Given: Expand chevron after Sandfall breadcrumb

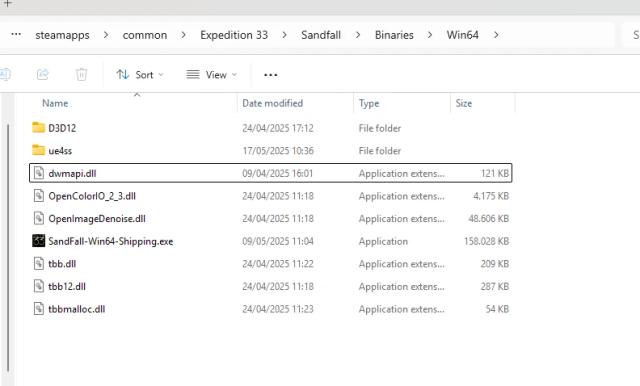Looking at the screenshot, I should [x=358, y=35].
